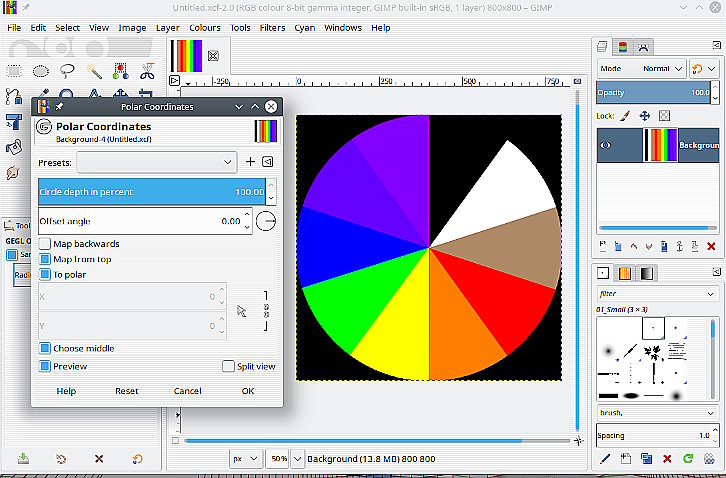Open the Colours menu
The height and width of the screenshot is (478, 726).
point(205,28)
